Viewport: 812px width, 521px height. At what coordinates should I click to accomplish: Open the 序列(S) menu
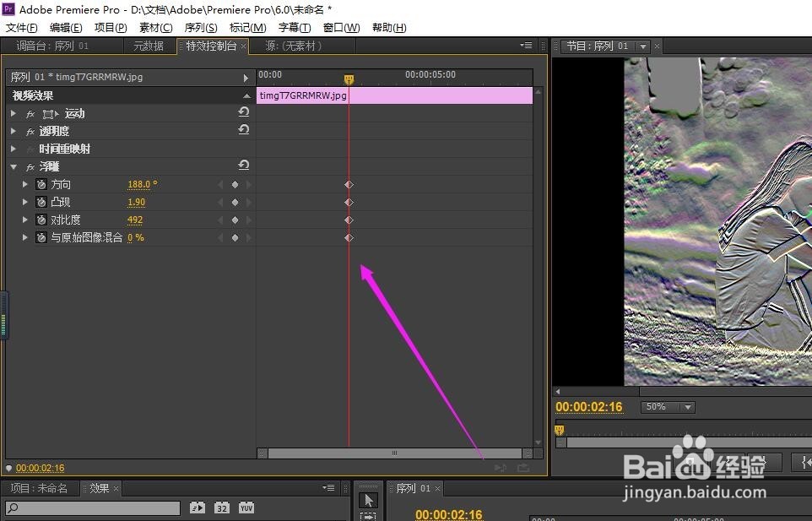pyautogui.click(x=201, y=28)
